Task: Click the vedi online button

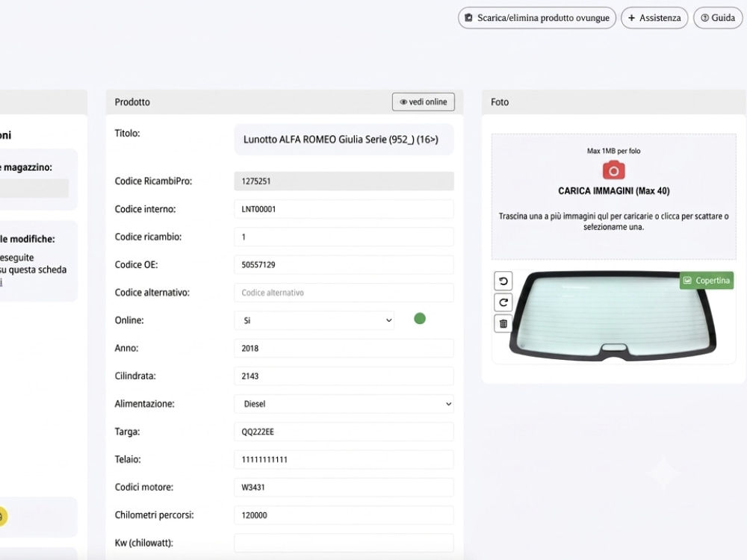Action: click(x=423, y=102)
